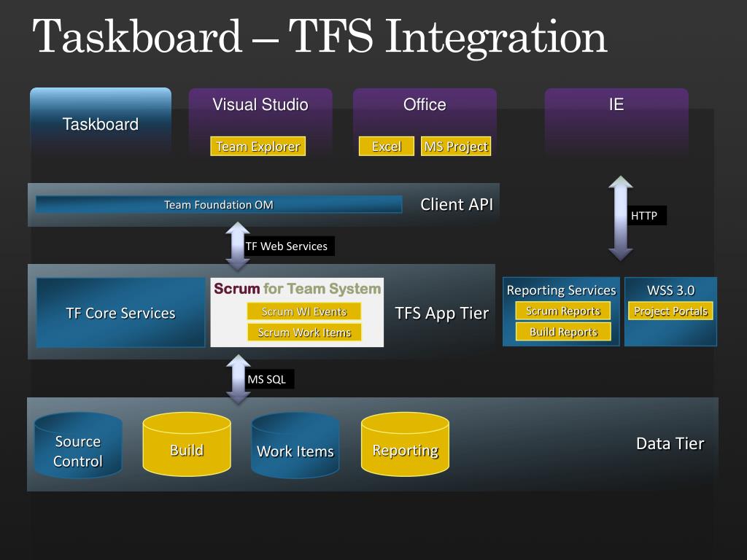The height and width of the screenshot is (560, 747).
Task: Select the Project Portals yellow label
Action: [x=671, y=311]
